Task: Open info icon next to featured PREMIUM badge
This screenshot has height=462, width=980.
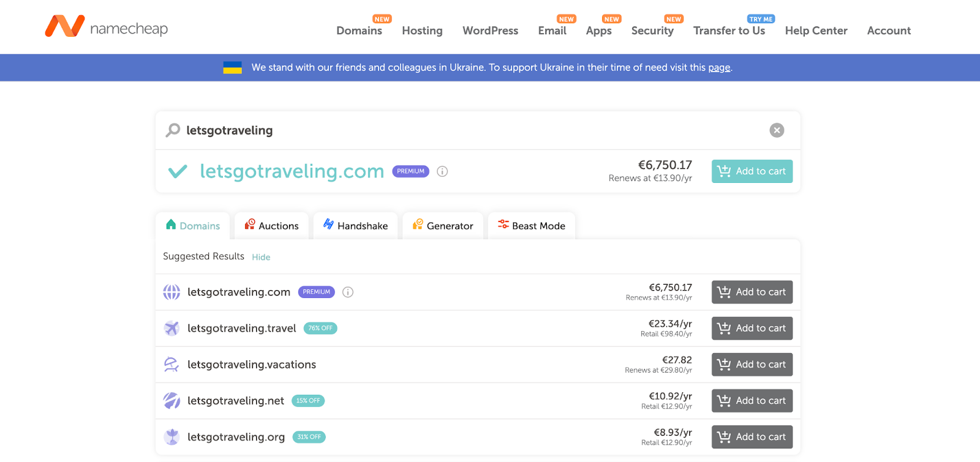Action: [442, 171]
